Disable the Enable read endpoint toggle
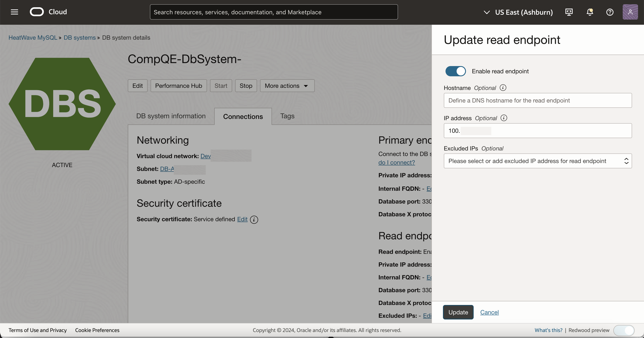This screenshot has width=644, height=338. pos(455,71)
